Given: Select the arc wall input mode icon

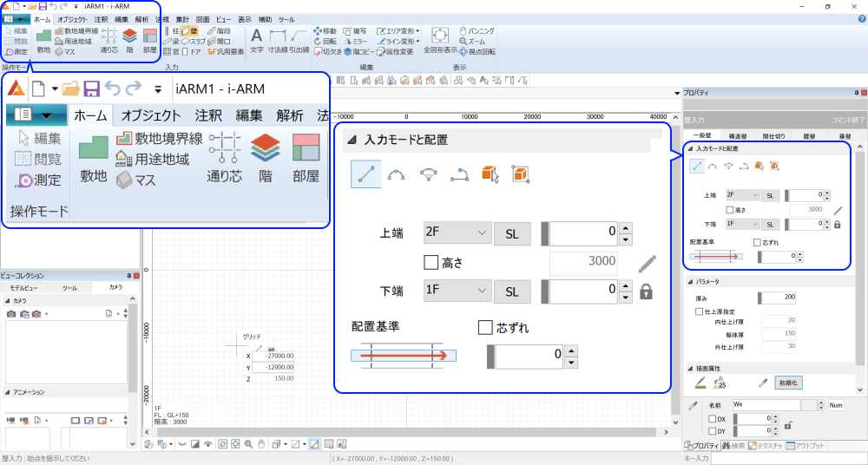Looking at the screenshot, I should pyautogui.click(x=713, y=166).
